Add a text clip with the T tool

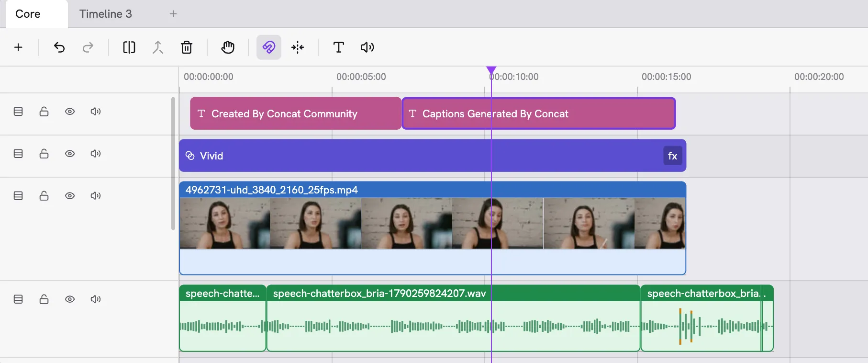click(339, 47)
